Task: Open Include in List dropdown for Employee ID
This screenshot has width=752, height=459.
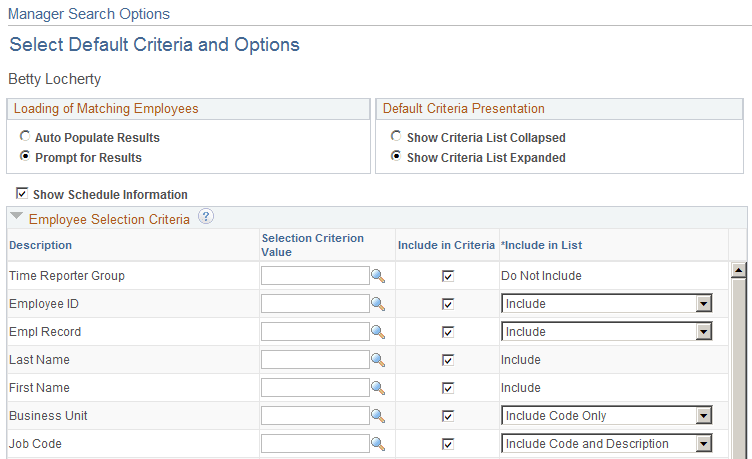Action: (704, 304)
